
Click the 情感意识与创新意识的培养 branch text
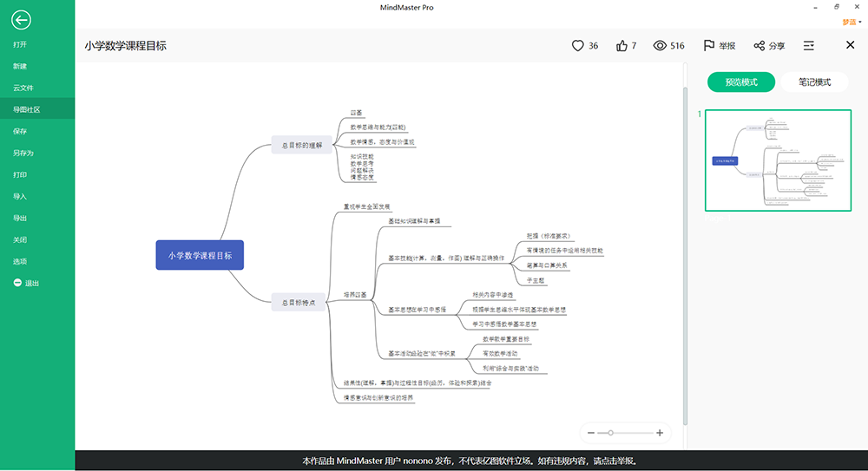point(378,397)
